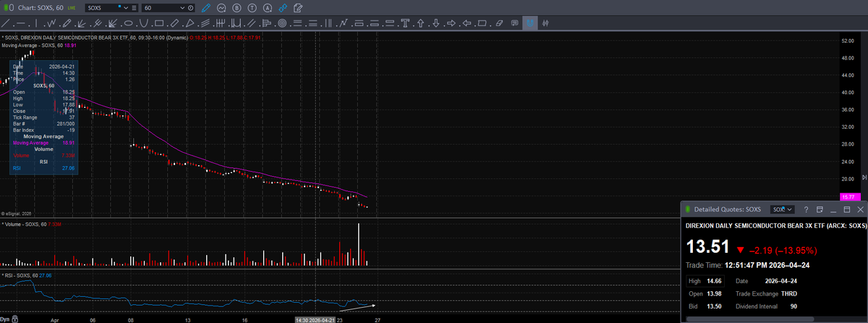Select the triangle drawing tool
Screen dimensions: 868x323
point(190,24)
